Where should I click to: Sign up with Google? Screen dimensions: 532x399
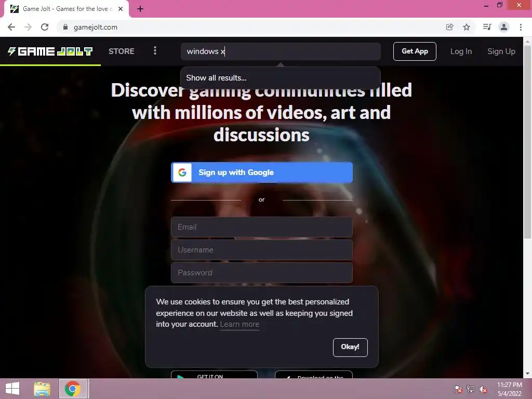point(262,172)
